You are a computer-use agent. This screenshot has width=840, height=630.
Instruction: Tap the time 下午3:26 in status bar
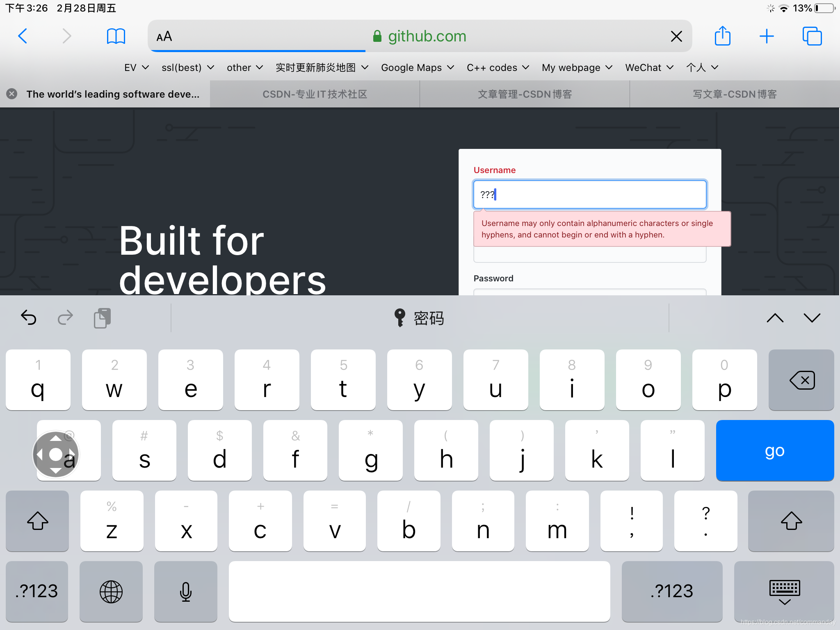pyautogui.click(x=27, y=8)
